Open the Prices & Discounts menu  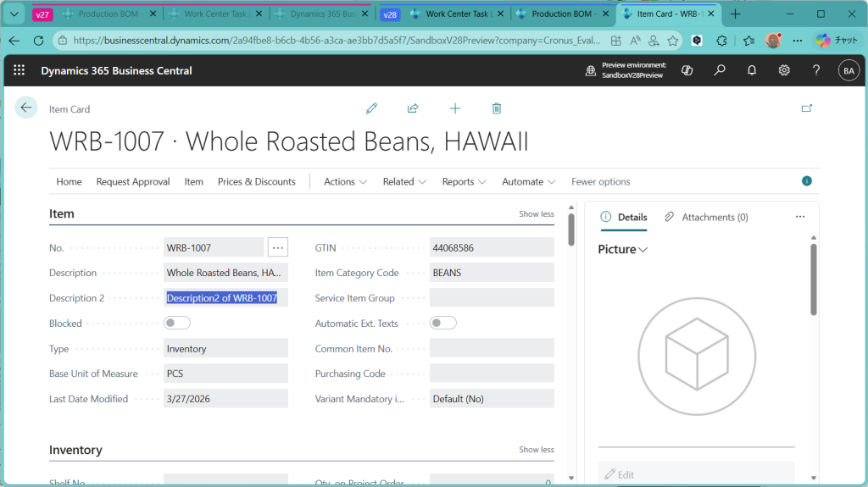tap(256, 181)
